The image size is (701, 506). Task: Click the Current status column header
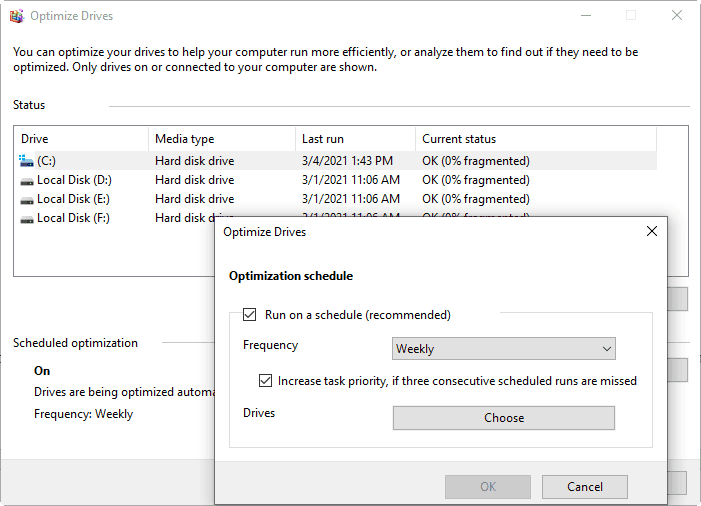click(x=535, y=139)
